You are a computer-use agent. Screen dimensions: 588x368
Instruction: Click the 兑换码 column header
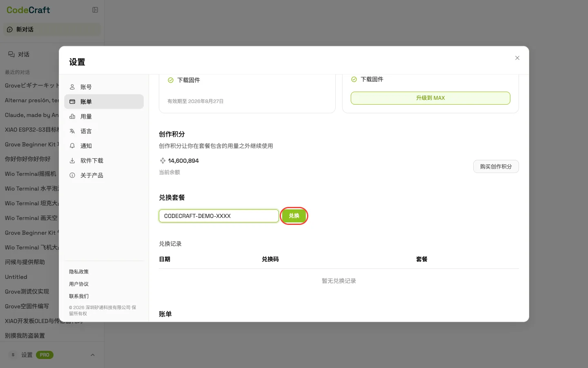270,259
